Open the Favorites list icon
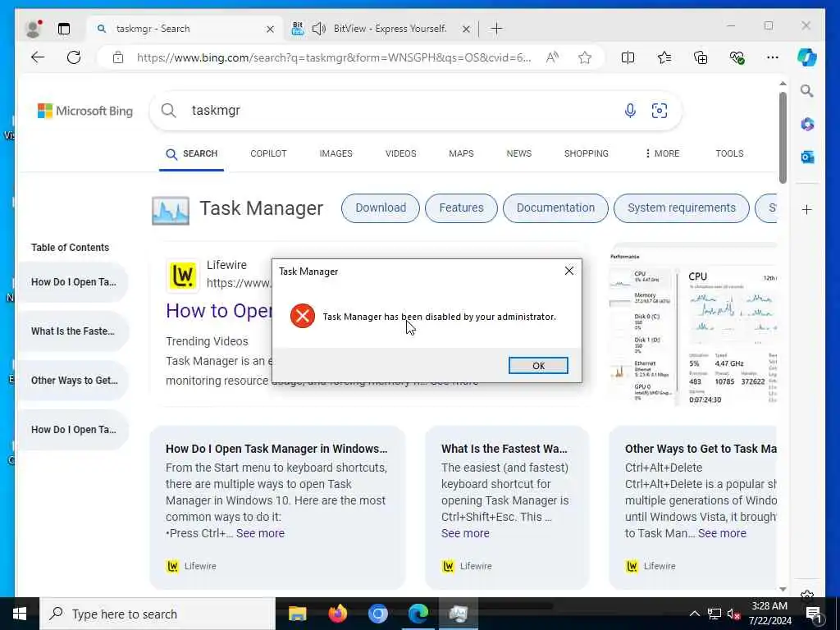The width and height of the screenshot is (840, 630). [x=664, y=57]
